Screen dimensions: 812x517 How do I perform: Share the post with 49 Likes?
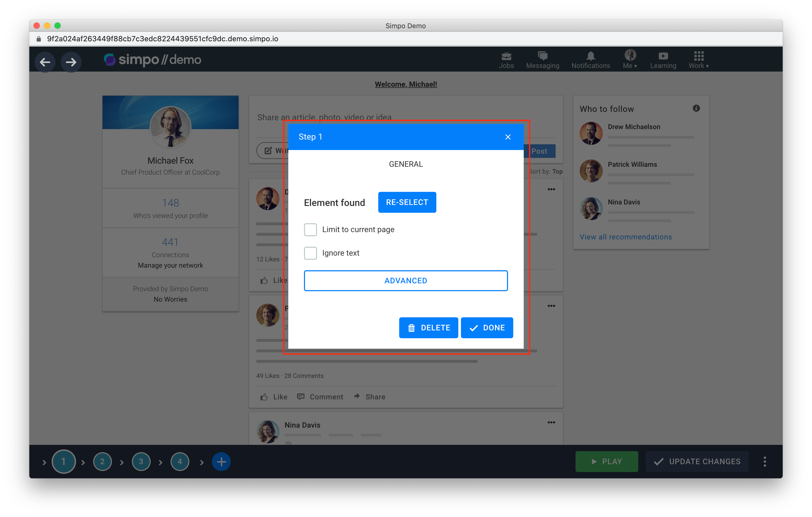click(370, 397)
